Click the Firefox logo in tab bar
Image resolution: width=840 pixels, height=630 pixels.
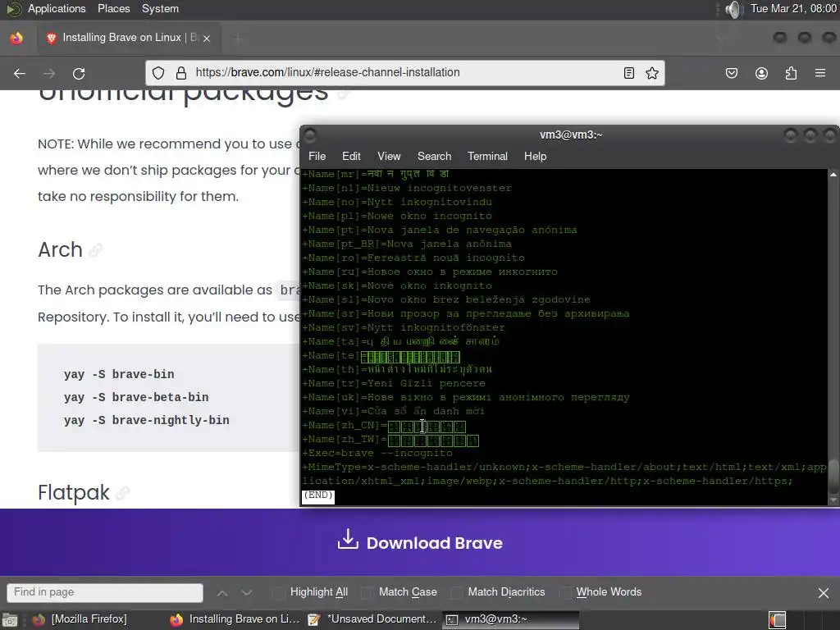16,38
